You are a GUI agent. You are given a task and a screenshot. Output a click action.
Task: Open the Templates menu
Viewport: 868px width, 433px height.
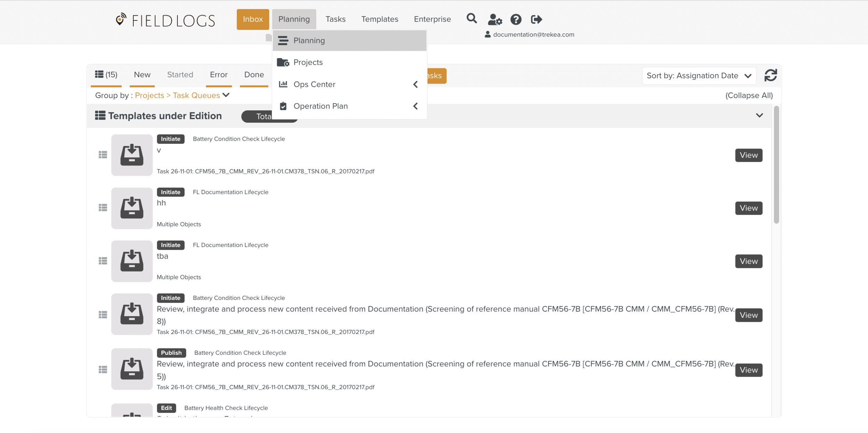(x=379, y=19)
